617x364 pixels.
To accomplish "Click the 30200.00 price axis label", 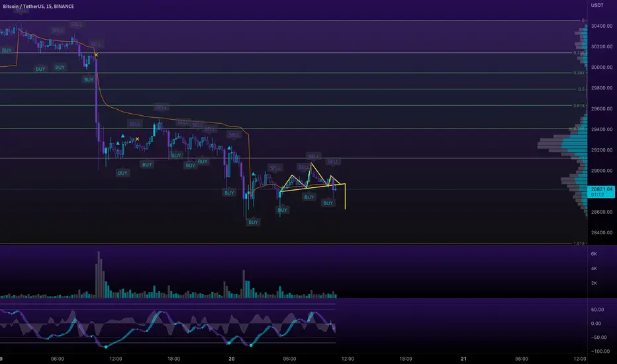I will click(x=602, y=46).
